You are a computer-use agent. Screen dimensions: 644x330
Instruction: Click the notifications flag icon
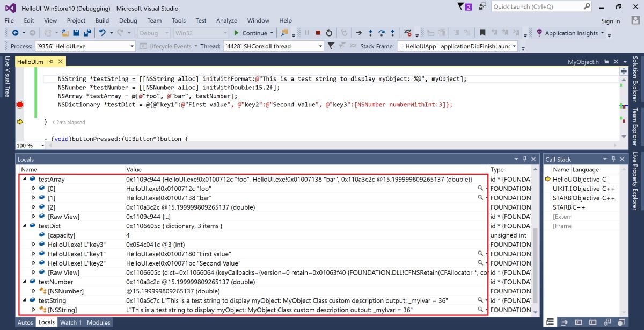coord(462,6)
